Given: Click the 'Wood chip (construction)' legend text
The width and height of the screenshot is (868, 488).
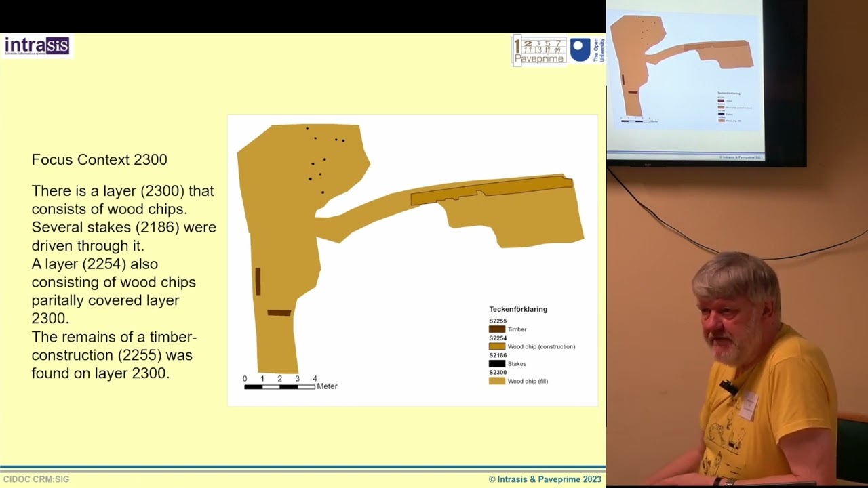Looking at the screenshot, I should click(541, 346).
